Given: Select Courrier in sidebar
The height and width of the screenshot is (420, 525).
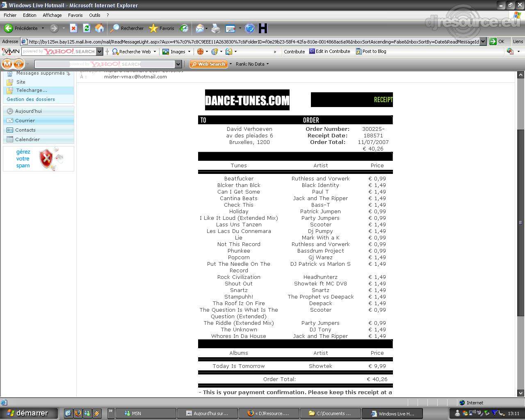Looking at the screenshot, I should point(39,121).
